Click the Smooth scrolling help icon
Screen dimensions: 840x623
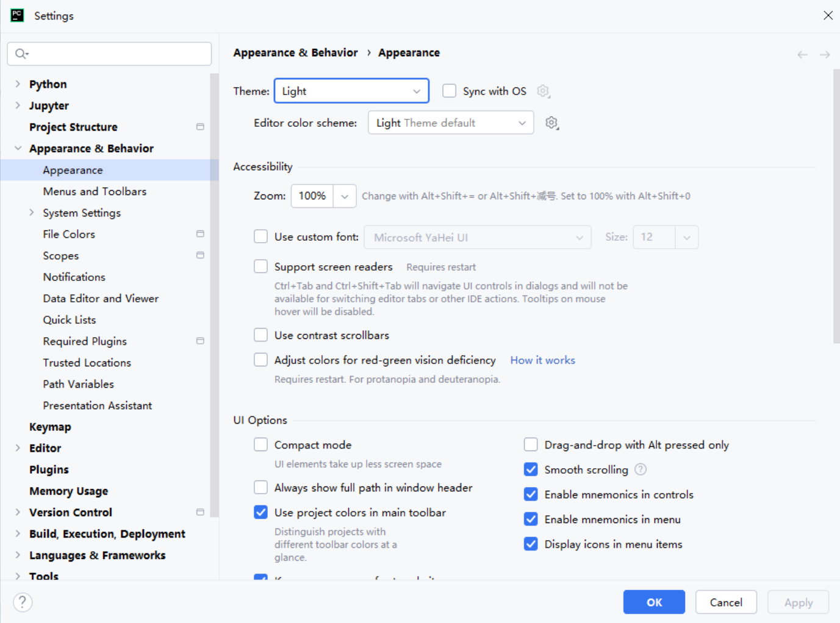pos(641,469)
